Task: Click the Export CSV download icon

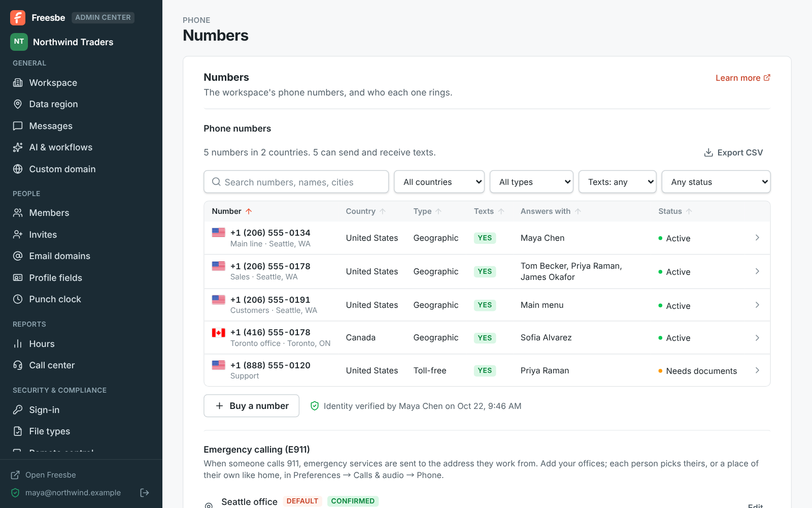Action: [708, 152]
